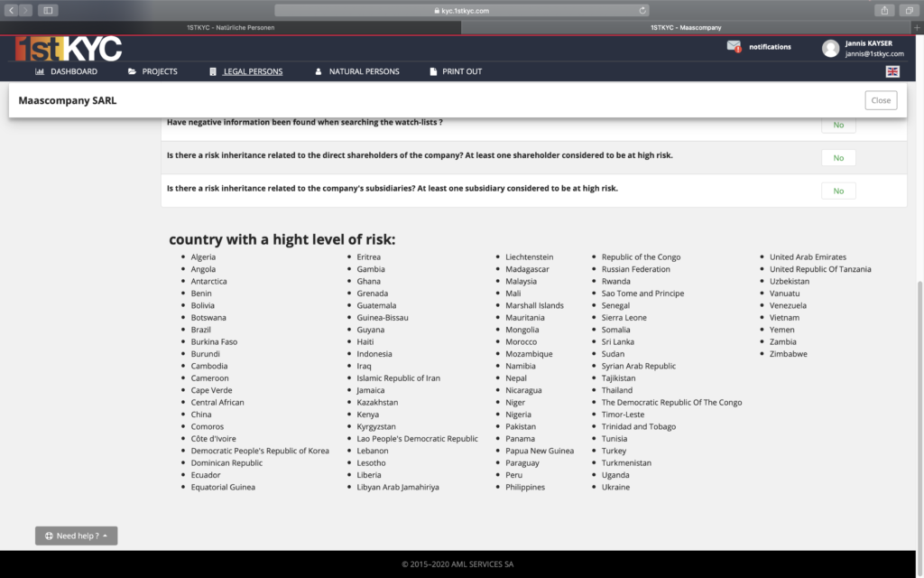The image size is (924, 578).
Task: Select Papua New Guinea entry
Action: pyautogui.click(x=540, y=451)
